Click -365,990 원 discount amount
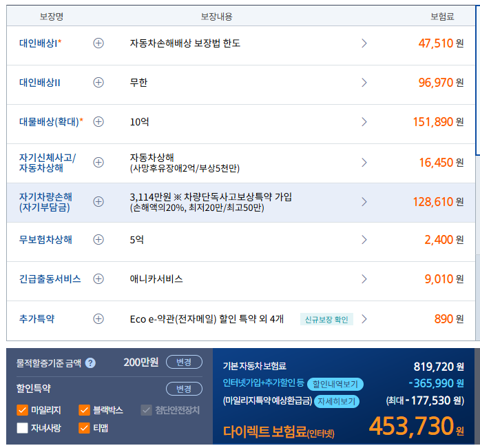The image size is (480, 448). [436, 383]
